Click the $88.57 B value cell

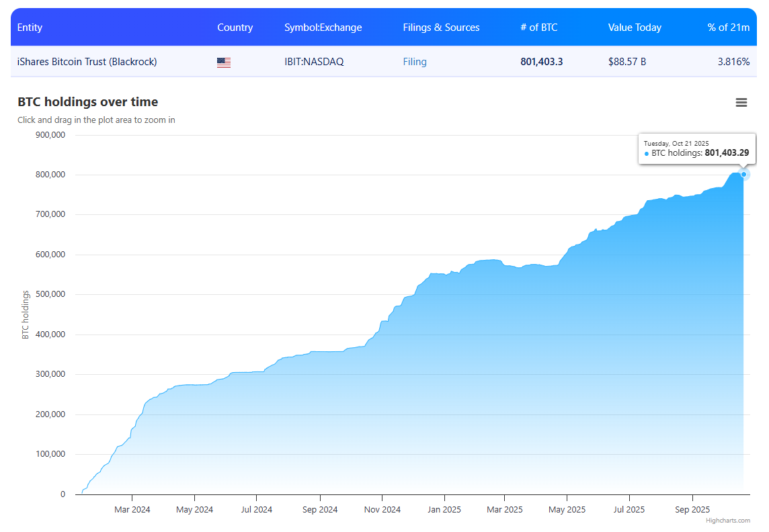coord(626,62)
